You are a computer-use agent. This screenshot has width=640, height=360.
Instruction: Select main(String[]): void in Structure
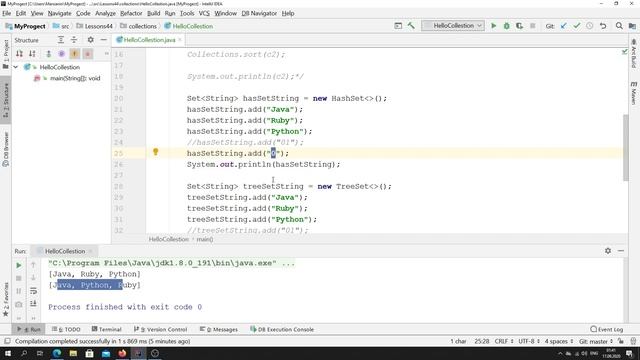click(75, 78)
